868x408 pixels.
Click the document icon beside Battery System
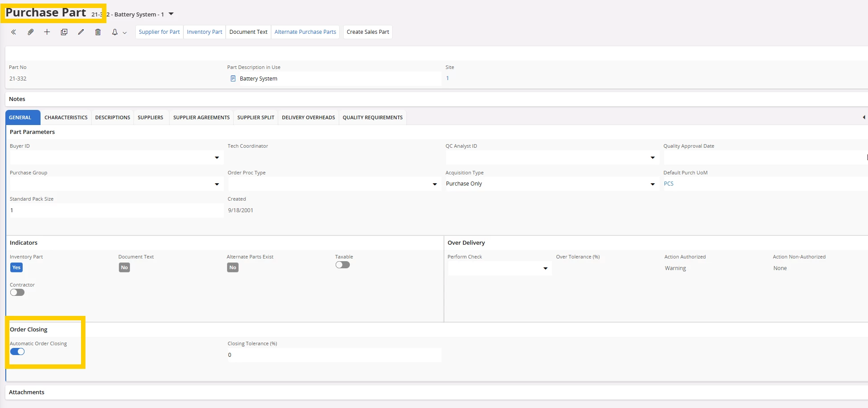[x=233, y=79]
